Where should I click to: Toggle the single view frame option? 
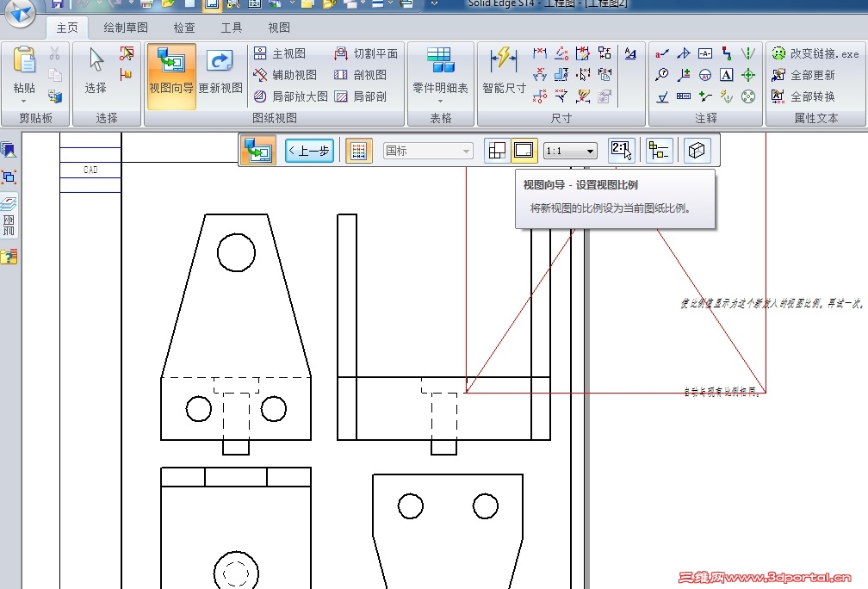524,151
